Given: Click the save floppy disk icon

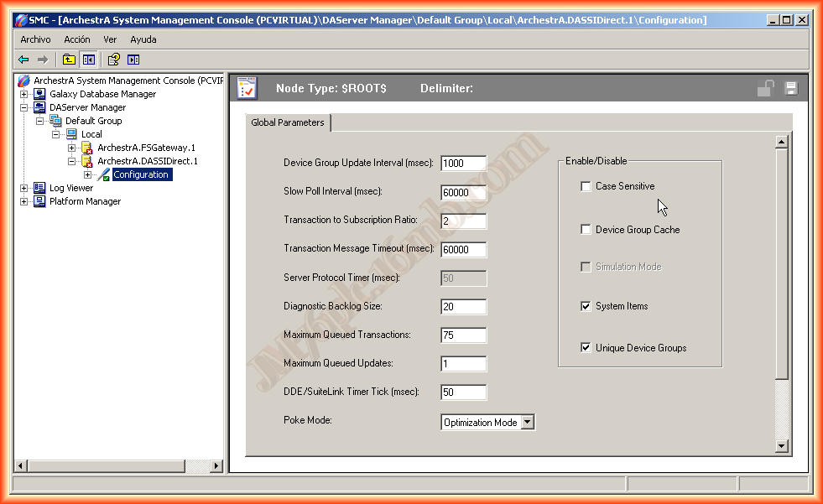Looking at the screenshot, I should (x=790, y=89).
